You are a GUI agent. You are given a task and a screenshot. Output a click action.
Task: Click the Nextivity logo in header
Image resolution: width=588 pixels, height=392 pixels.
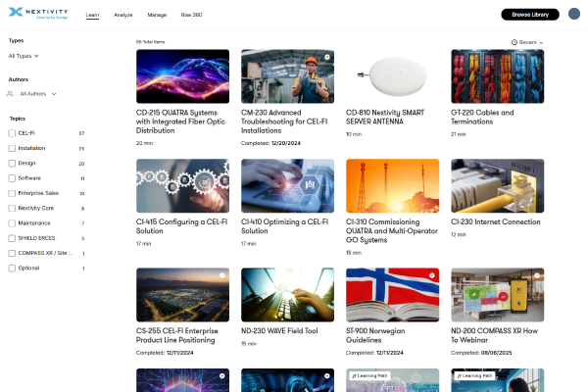37,15
